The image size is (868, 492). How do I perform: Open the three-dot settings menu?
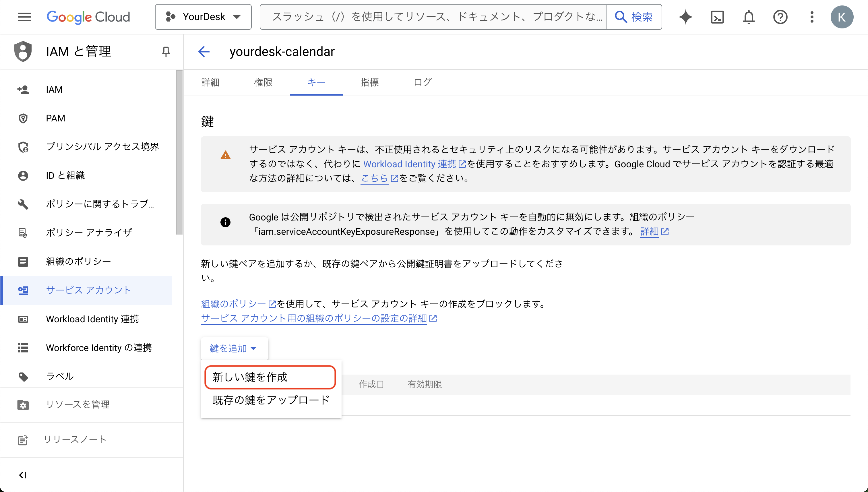tap(811, 17)
